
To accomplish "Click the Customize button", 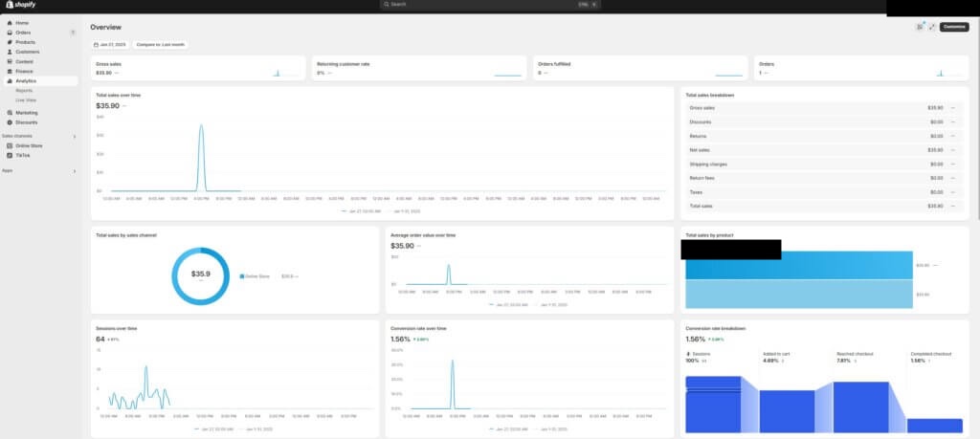I will tap(954, 27).
